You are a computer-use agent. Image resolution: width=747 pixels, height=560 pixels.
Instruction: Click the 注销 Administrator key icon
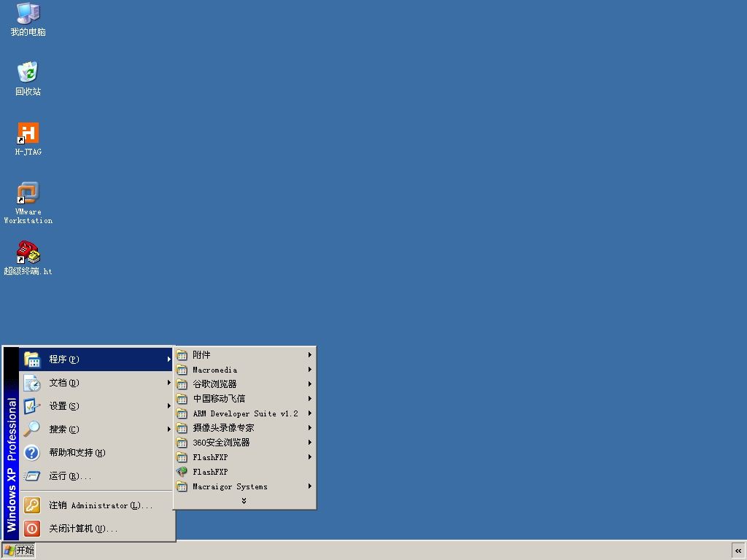[x=32, y=505]
